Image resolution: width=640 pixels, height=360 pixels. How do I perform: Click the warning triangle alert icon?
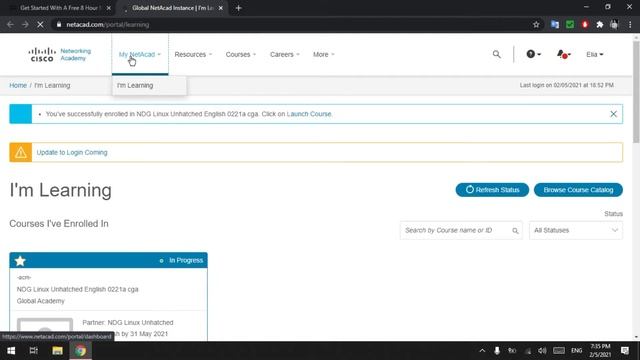coord(20,152)
